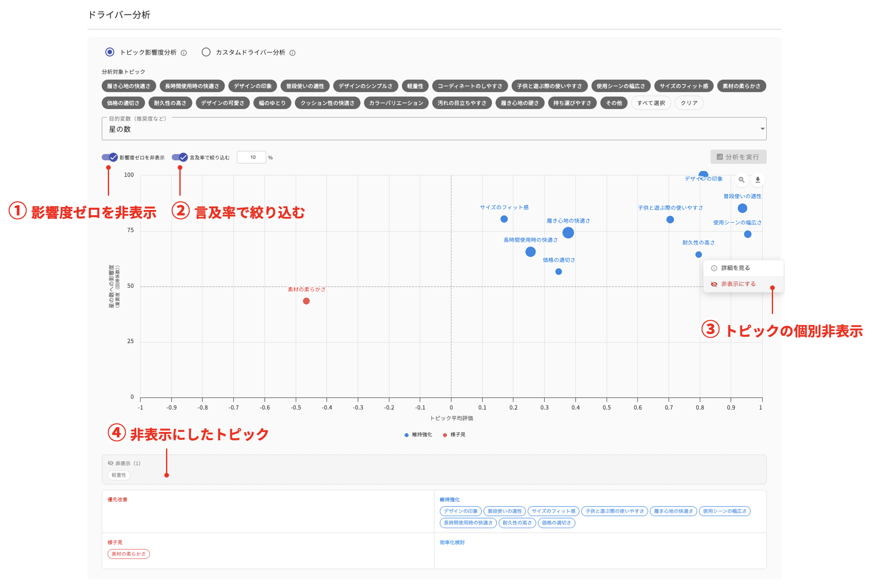Open info tooltip beside カスタムドライバー分析
Image resolution: width=877 pixels, height=588 pixels.
pyautogui.click(x=292, y=53)
